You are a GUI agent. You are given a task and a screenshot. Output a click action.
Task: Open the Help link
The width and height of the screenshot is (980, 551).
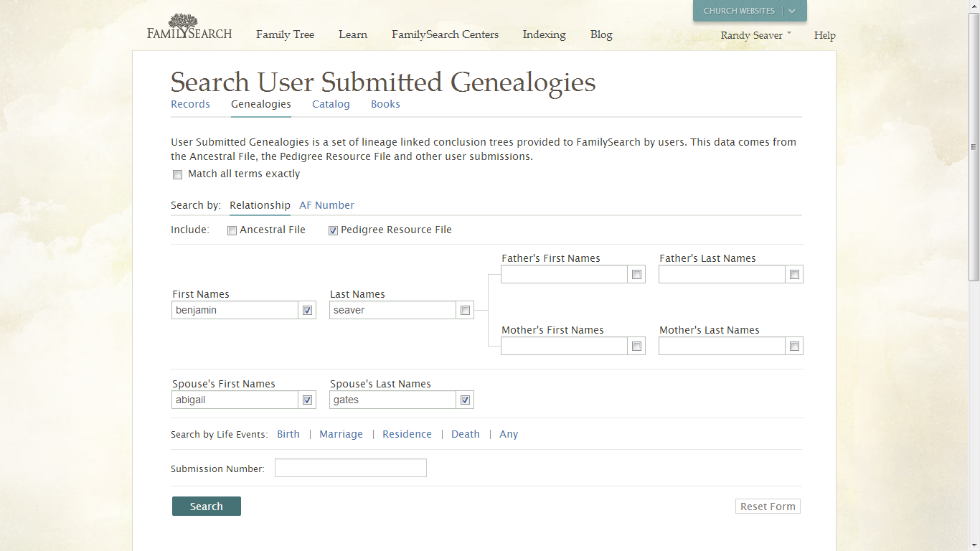click(824, 35)
